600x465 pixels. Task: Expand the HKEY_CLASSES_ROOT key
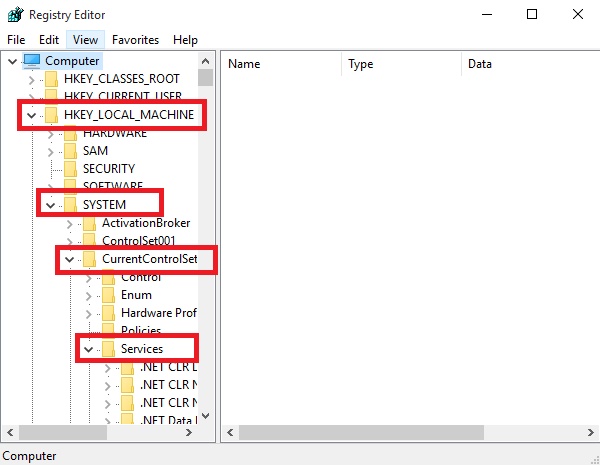(31, 80)
